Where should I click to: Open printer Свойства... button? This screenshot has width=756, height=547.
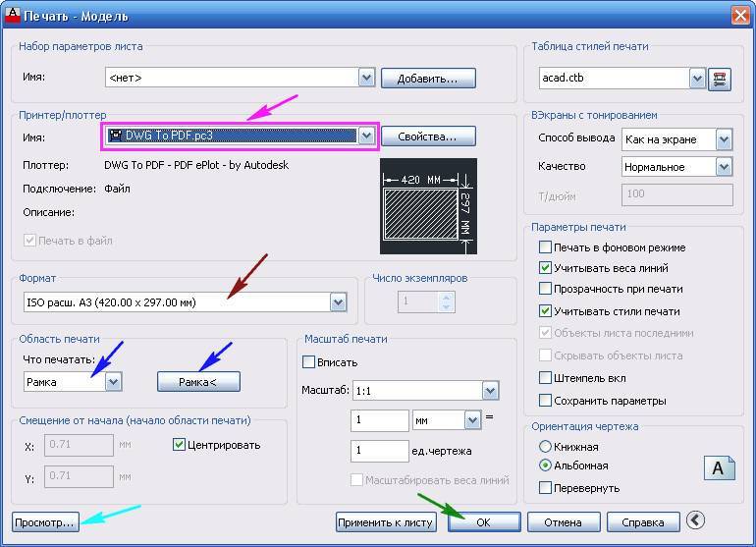tap(428, 137)
